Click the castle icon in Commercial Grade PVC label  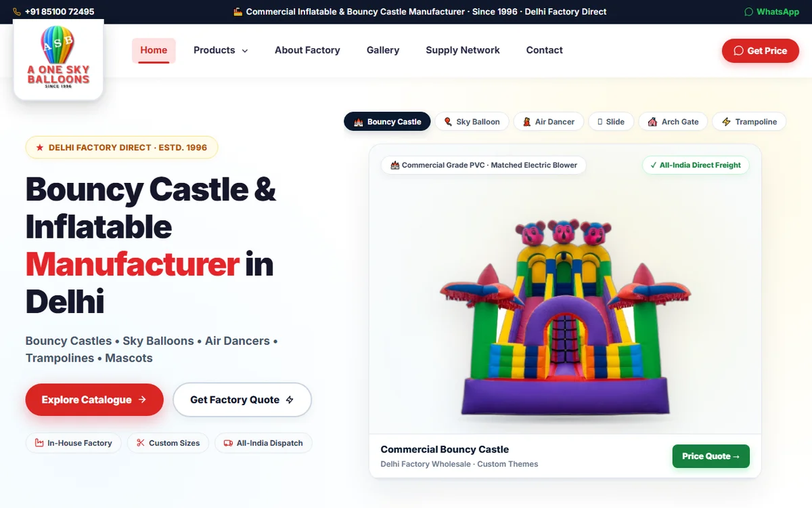(x=395, y=165)
